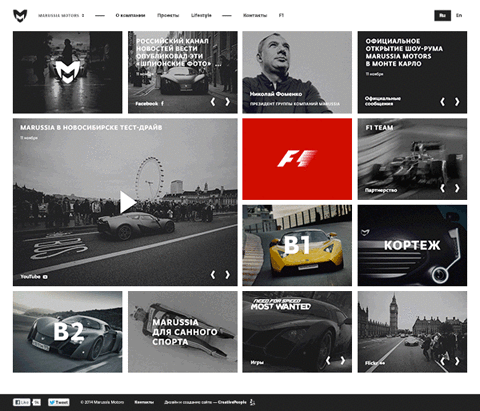This screenshot has width=480, height=411.
Task: Open the Официальное открытие шоу-рума news tile
Action: [x=412, y=72]
